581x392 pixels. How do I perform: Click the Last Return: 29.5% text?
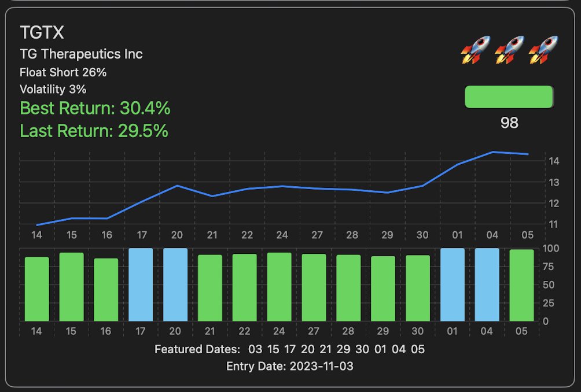(x=94, y=131)
